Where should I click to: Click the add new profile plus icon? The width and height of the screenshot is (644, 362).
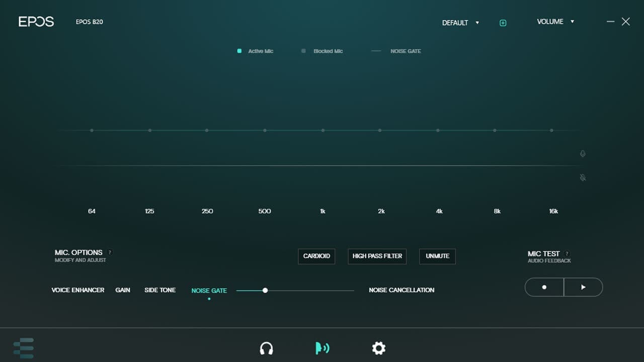coord(502,23)
